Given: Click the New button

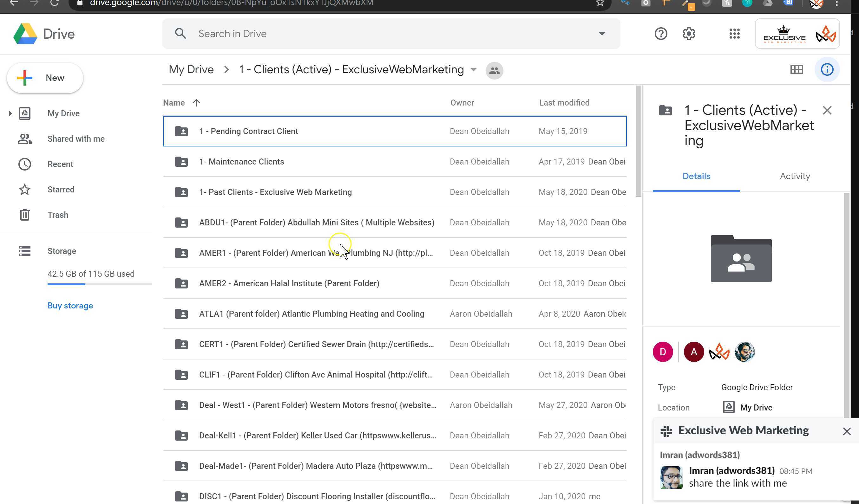Looking at the screenshot, I should [45, 78].
